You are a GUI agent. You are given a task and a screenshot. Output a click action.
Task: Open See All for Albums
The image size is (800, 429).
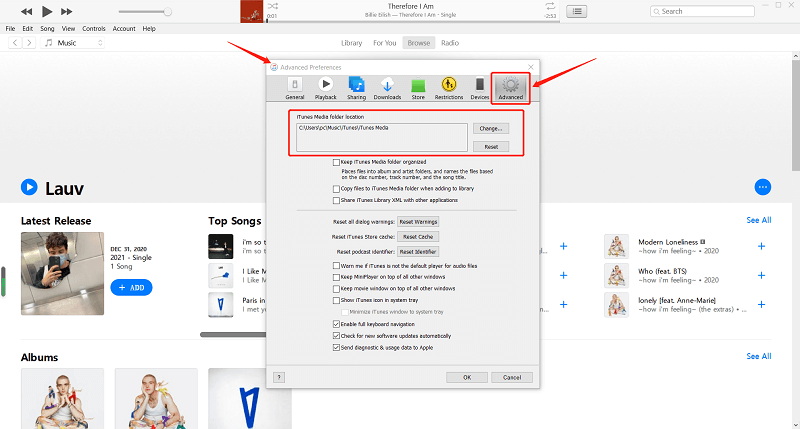759,356
